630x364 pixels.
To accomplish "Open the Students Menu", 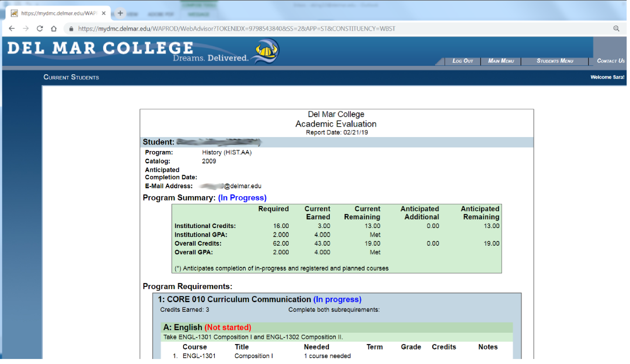I will point(555,61).
